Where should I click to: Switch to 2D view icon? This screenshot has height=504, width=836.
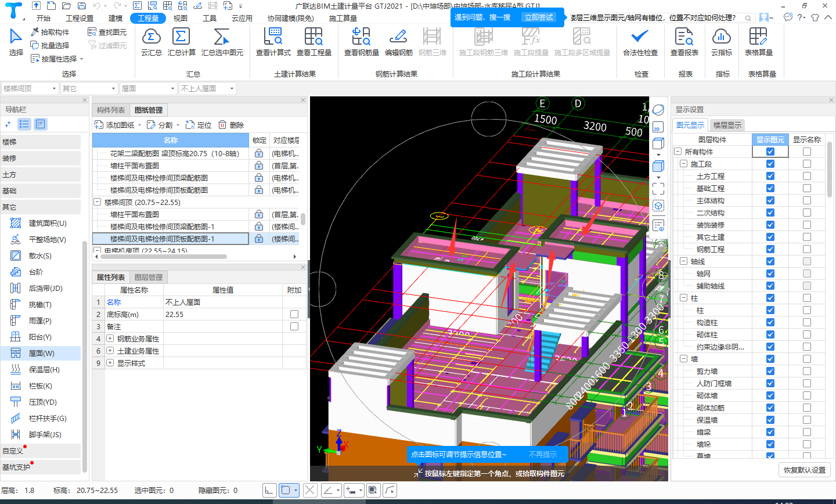[x=658, y=127]
